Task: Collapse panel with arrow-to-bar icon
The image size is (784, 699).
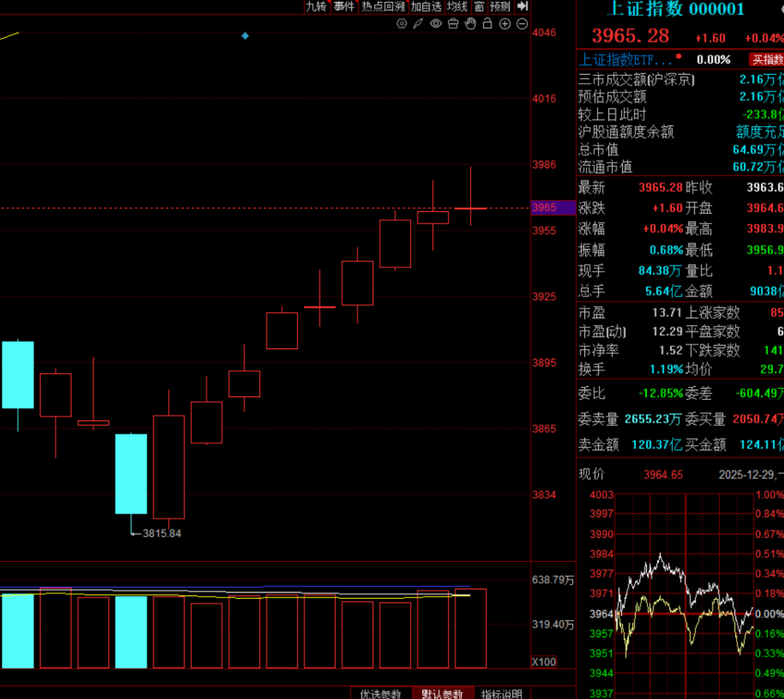Action: point(522,7)
